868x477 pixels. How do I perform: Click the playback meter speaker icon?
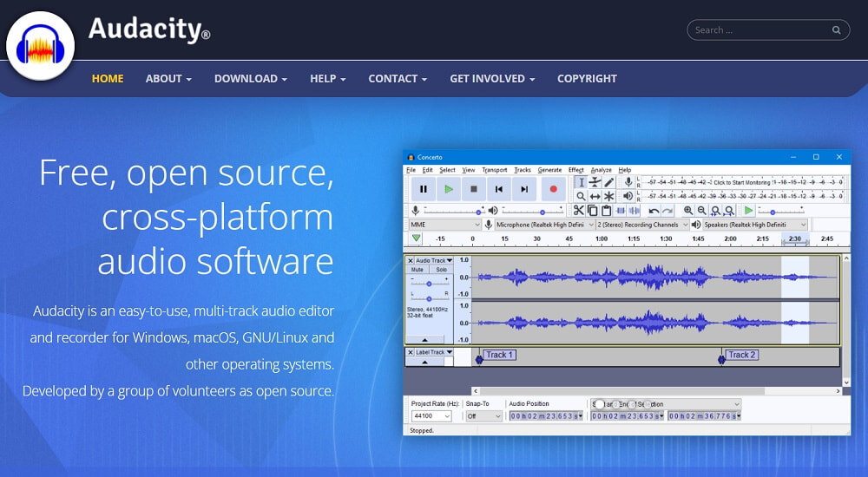pyautogui.click(x=628, y=196)
